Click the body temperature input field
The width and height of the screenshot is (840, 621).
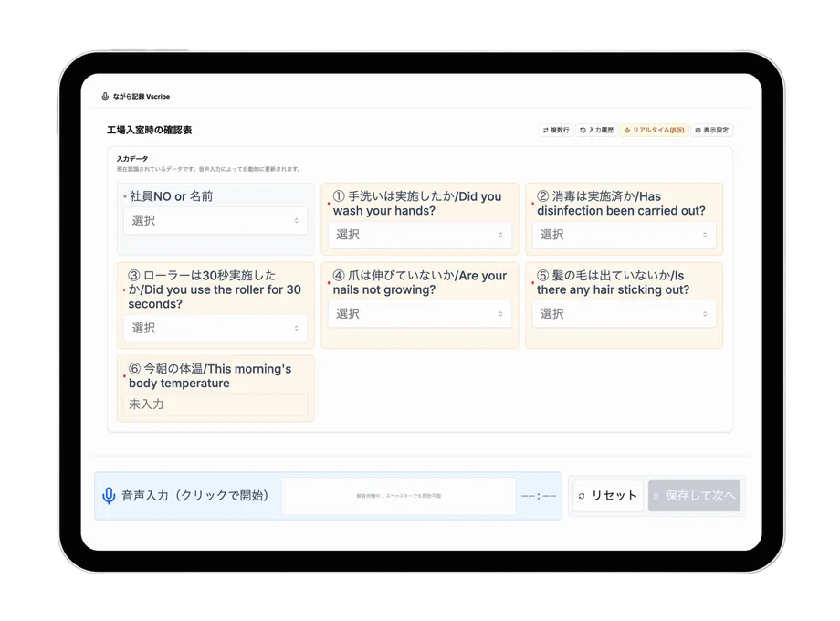(x=215, y=405)
